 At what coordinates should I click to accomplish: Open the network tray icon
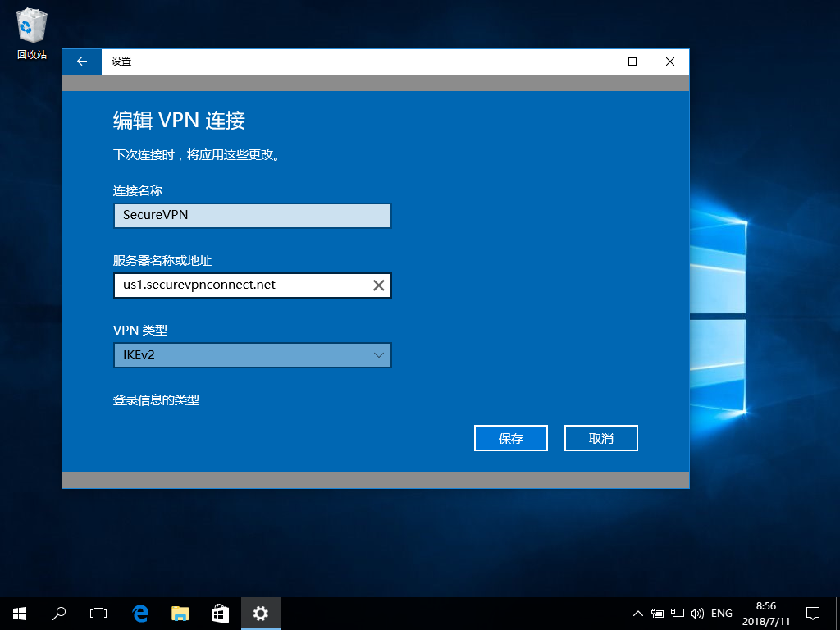coord(677,614)
